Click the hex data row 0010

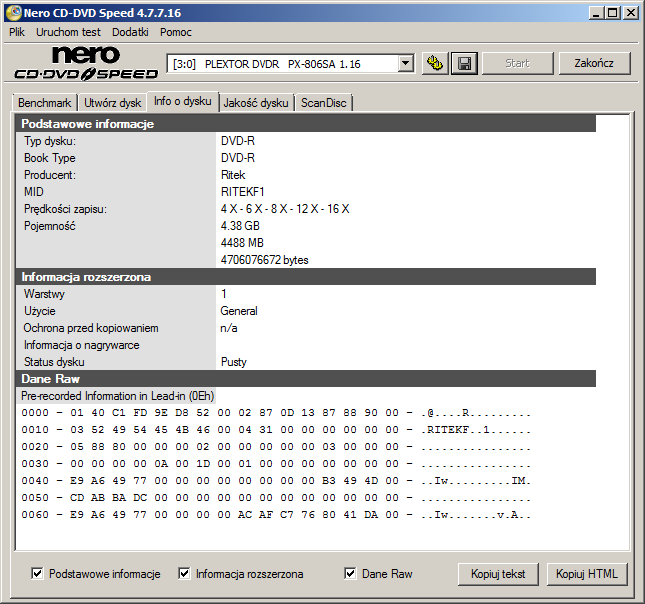pos(276,430)
